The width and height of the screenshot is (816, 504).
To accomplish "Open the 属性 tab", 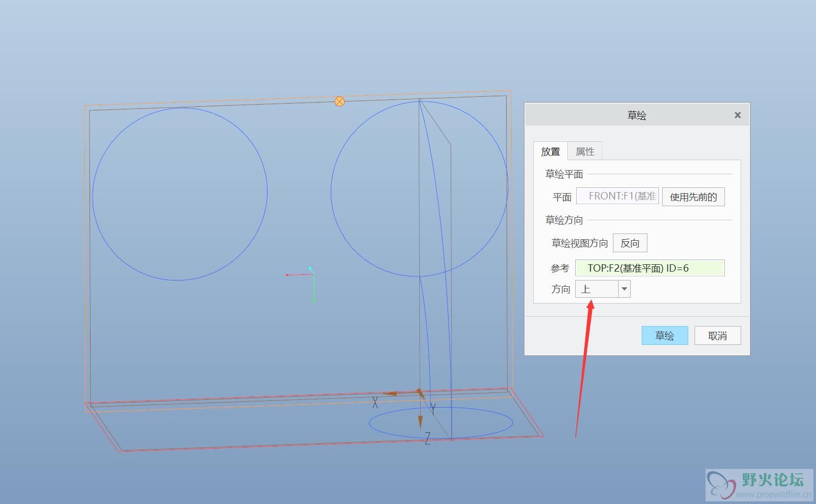I will coord(585,151).
